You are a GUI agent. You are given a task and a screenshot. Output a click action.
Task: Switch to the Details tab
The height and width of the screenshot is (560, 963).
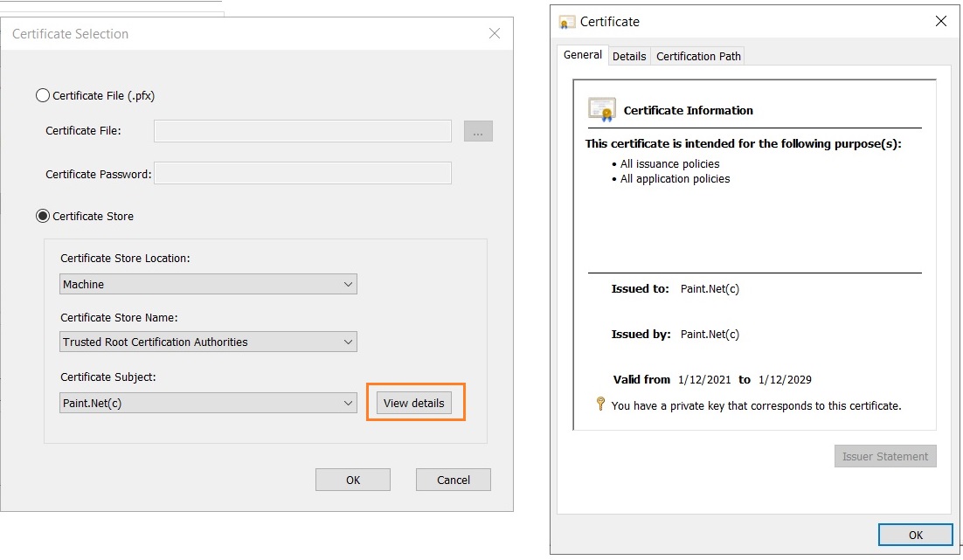[x=629, y=57]
